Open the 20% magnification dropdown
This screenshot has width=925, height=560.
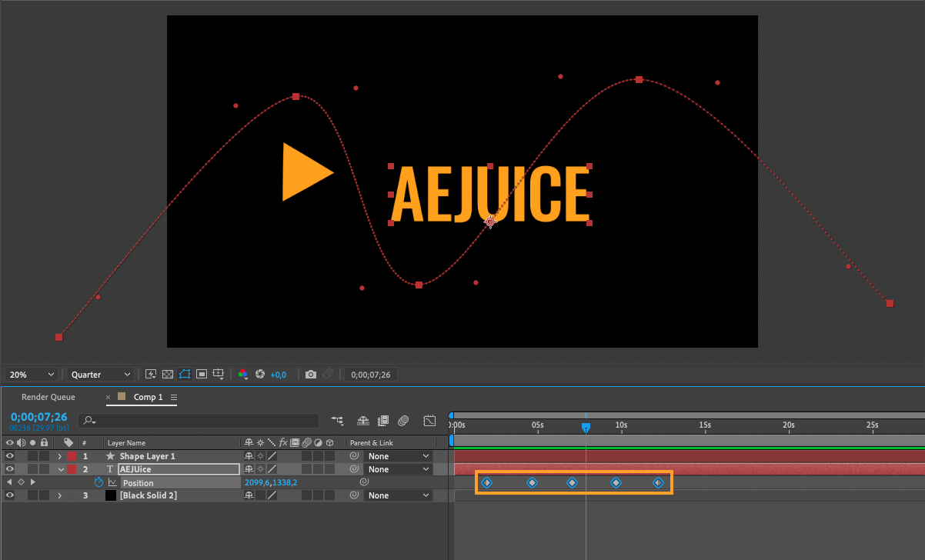point(32,375)
